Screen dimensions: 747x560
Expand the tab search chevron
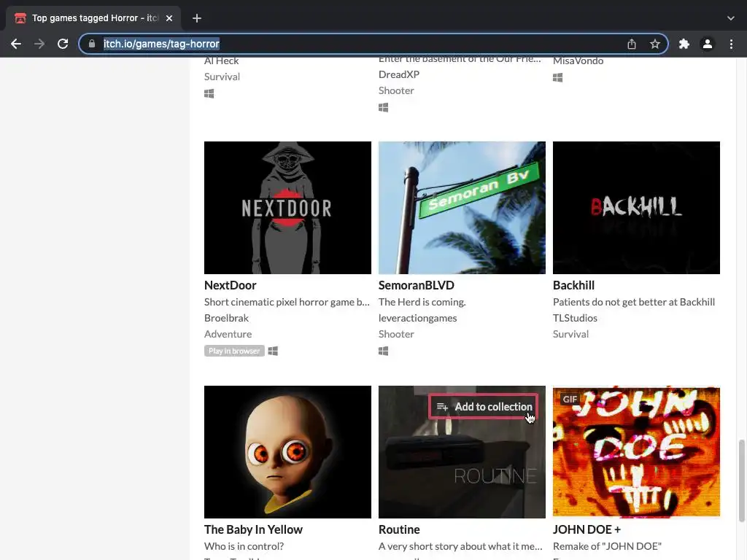tap(731, 18)
